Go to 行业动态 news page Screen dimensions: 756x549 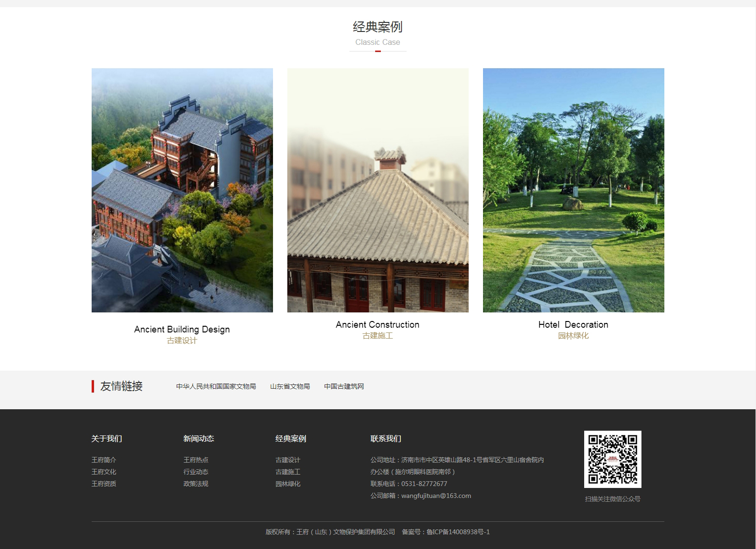click(196, 472)
